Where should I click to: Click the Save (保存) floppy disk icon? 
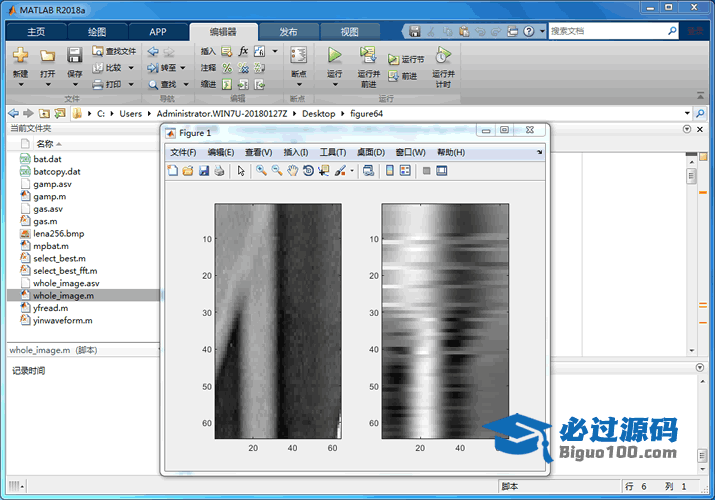tap(74, 56)
